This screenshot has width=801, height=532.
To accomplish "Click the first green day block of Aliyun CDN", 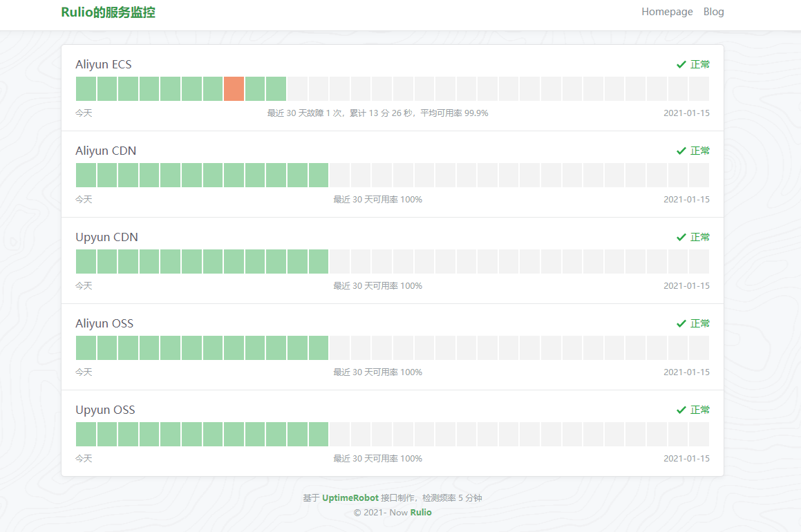I will click(x=86, y=175).
